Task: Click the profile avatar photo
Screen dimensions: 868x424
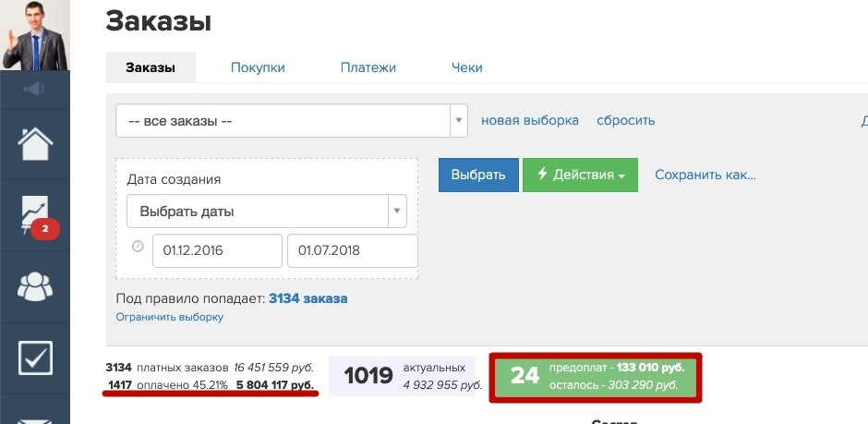Action: point(35,35)
